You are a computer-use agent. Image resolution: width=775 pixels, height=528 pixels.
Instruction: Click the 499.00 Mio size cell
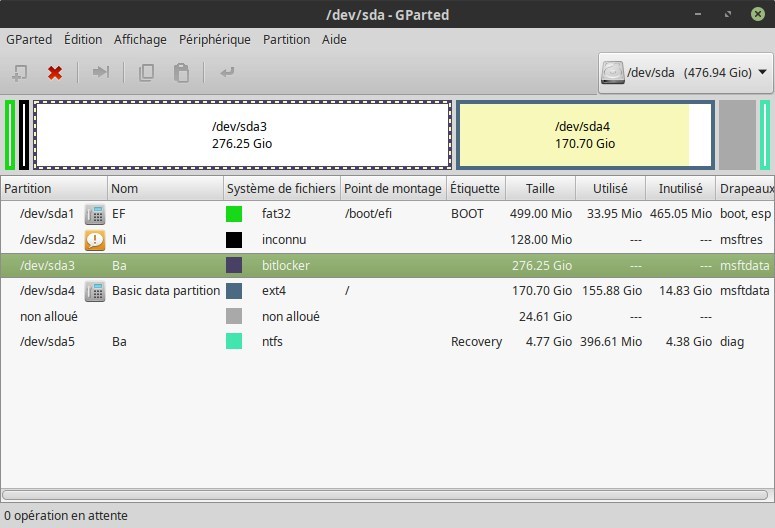tap(541, 214)
